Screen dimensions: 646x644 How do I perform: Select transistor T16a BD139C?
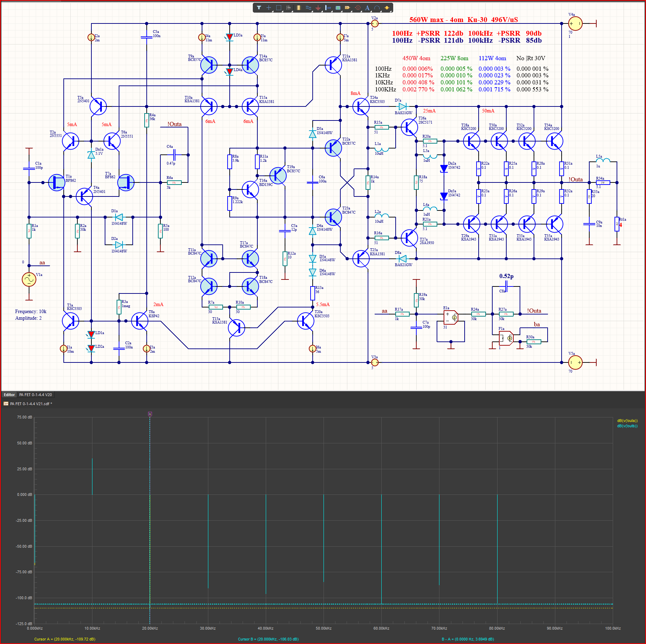[250, 189]
